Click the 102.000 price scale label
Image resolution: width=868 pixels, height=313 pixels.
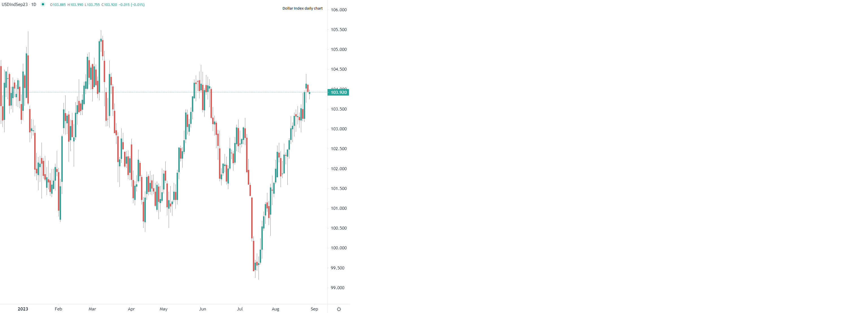tap(339, 169)
